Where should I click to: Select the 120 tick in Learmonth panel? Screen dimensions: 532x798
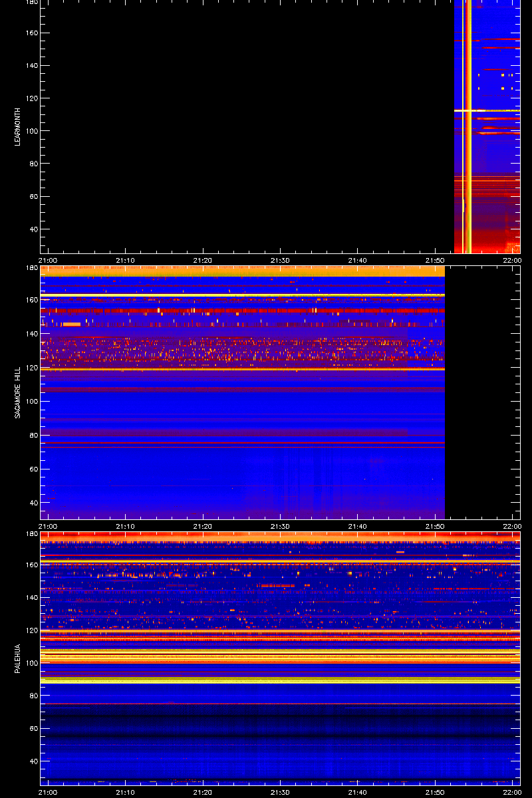pos(33,98)
